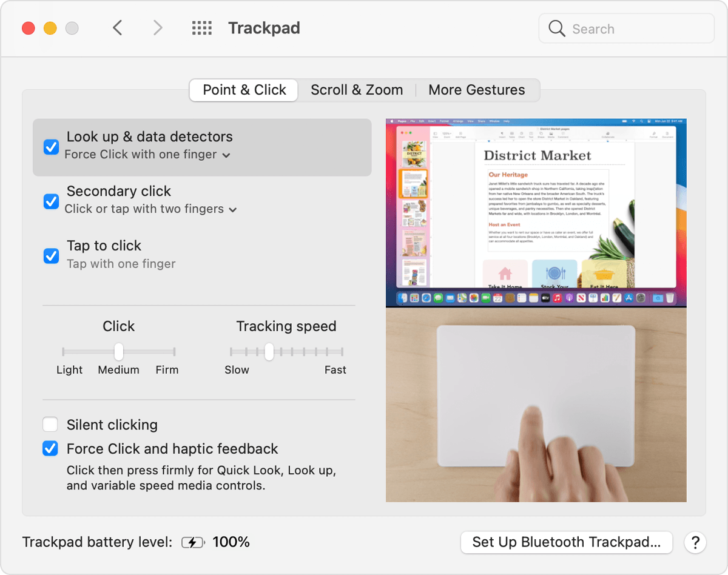This screenshot has height=575, width=728.
Task: Select the Point & Click tab
Action: (x=243, y=89)
